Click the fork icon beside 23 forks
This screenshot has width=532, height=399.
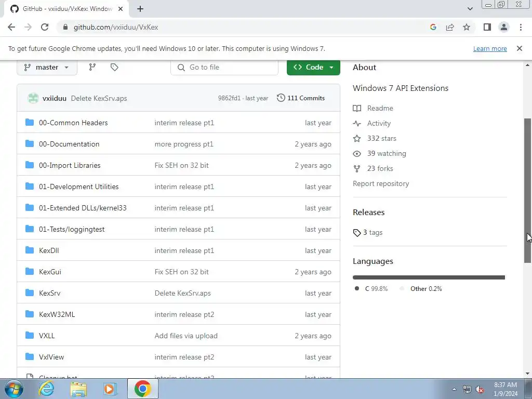tap(357, 169)
